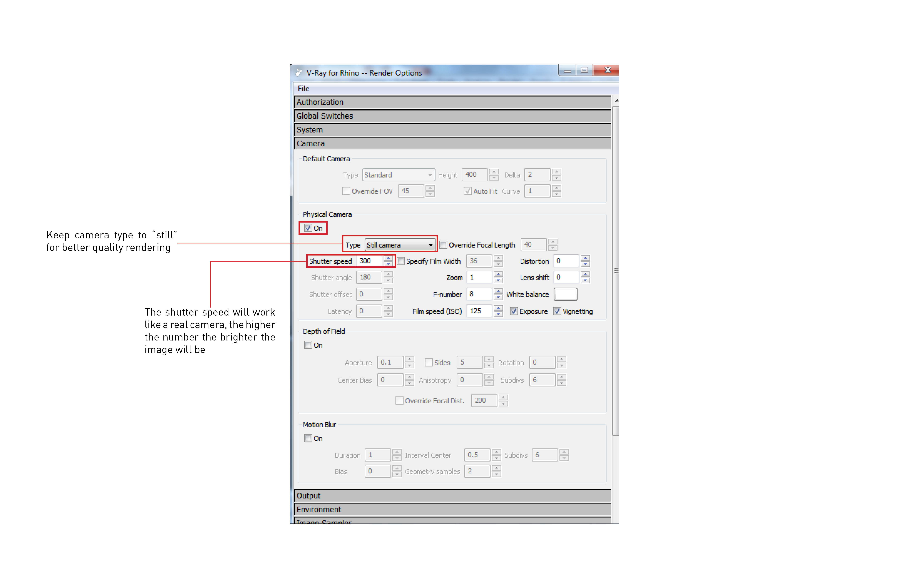
Task: Click the Shutter speed value field
Action: point(369,261)
